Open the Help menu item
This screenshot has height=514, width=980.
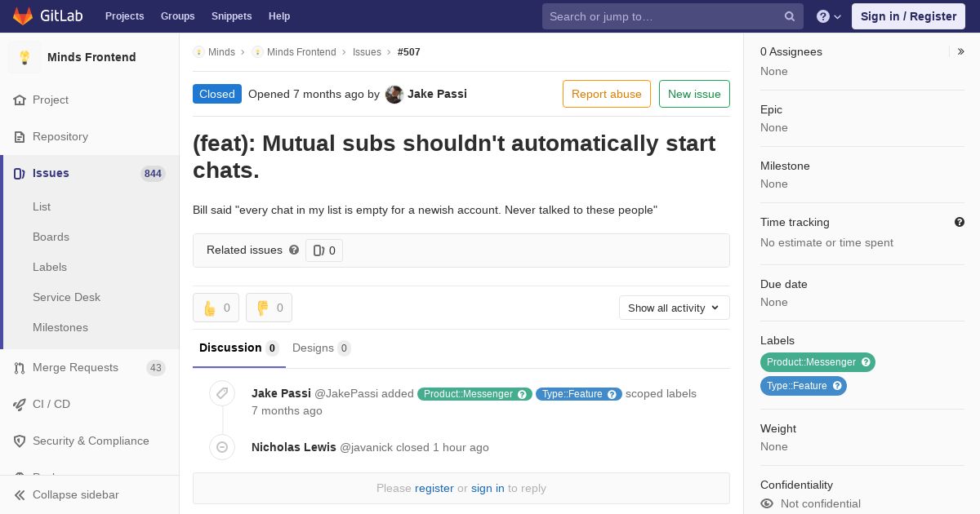pyautogui.click(x=279, y=16)
